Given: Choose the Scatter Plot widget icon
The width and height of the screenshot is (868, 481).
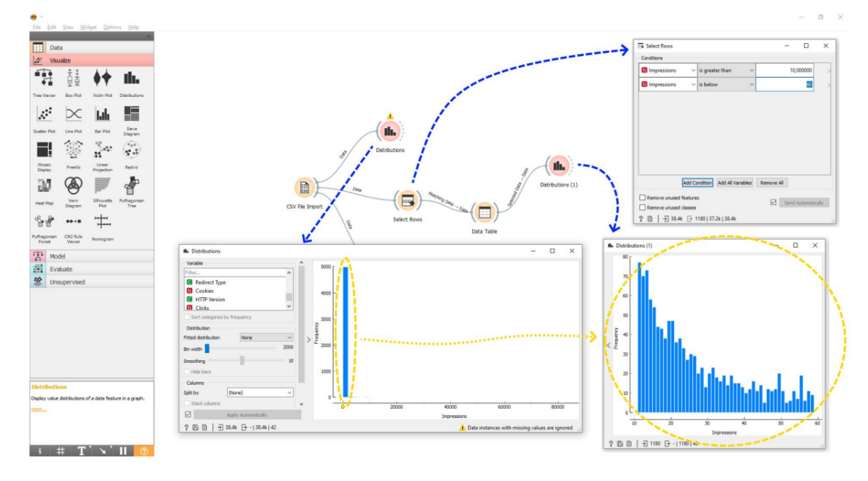Looking at the screenshot, I should pos(44,114).
